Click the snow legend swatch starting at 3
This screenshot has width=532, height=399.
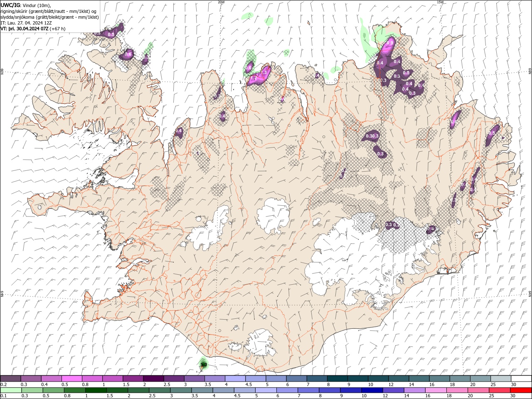pyautogui.click(x=194, y=379)
